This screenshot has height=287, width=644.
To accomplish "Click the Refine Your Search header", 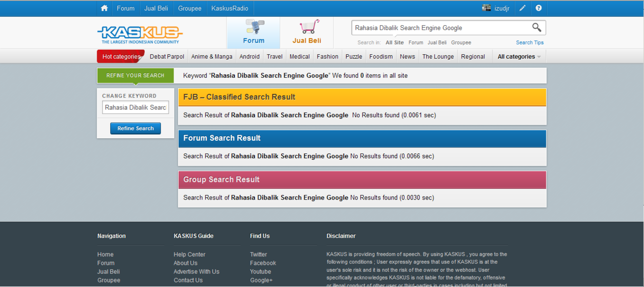I will click(135, 75).
